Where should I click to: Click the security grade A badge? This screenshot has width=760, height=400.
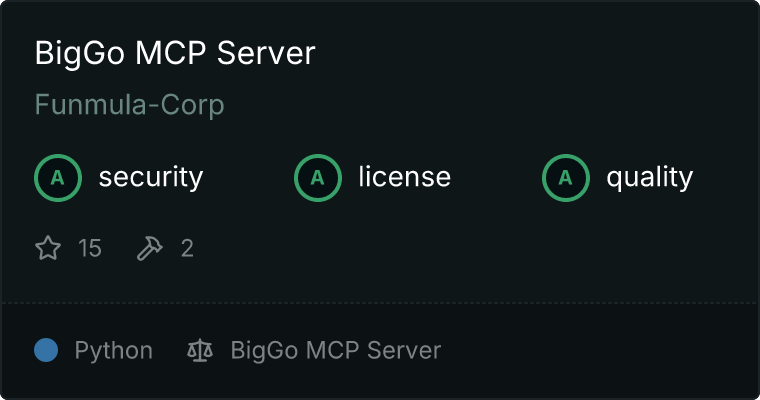(x=58, y=178)
